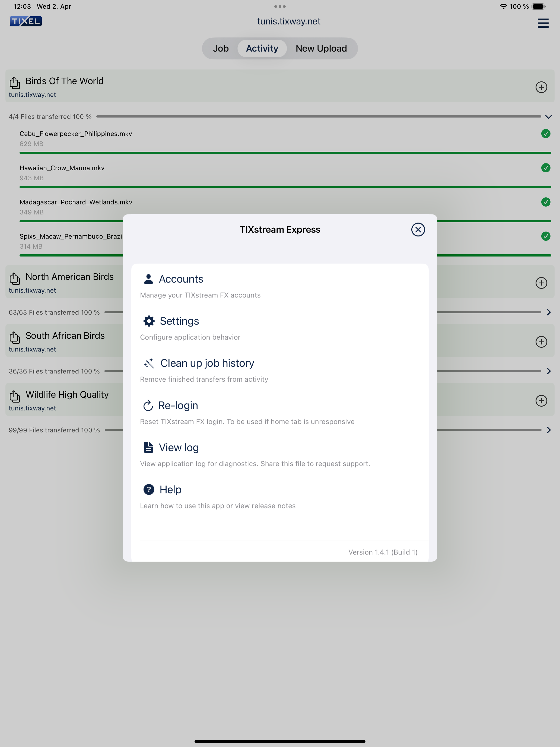
Task: Open the New Upload tab
Action: pos(321,48)
